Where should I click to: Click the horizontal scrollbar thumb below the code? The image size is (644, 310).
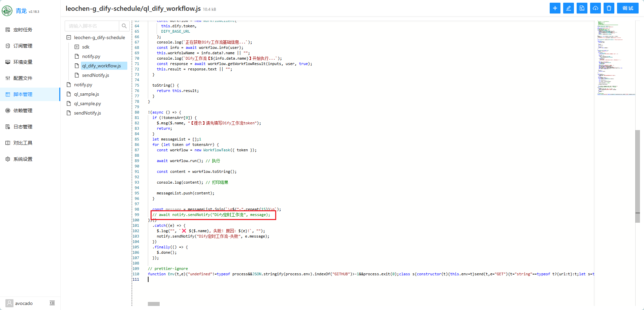154,304
